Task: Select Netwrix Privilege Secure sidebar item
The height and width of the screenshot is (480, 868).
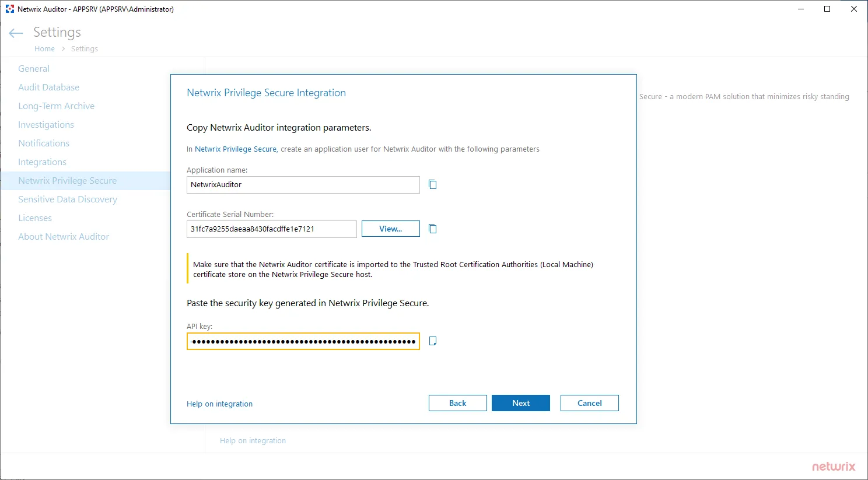Action: (x=86, y=181)
